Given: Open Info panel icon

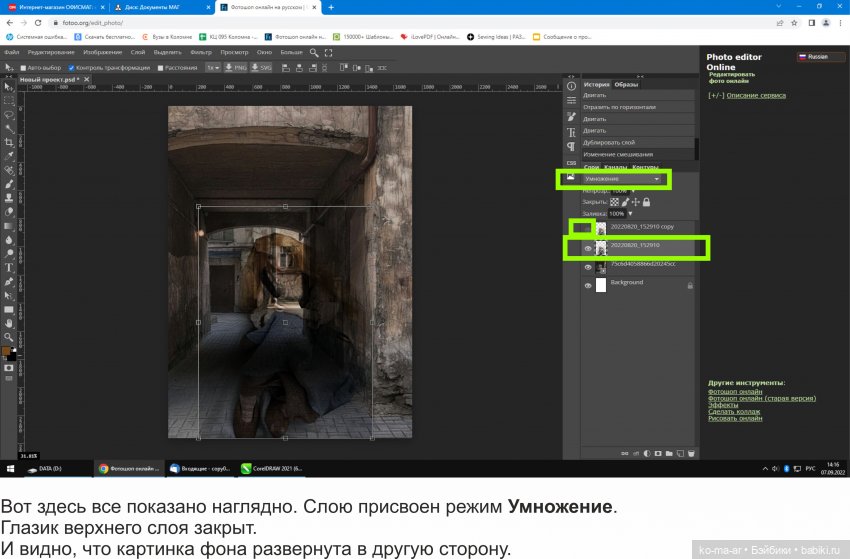Looking at the screenshot, I should point(571,86).
